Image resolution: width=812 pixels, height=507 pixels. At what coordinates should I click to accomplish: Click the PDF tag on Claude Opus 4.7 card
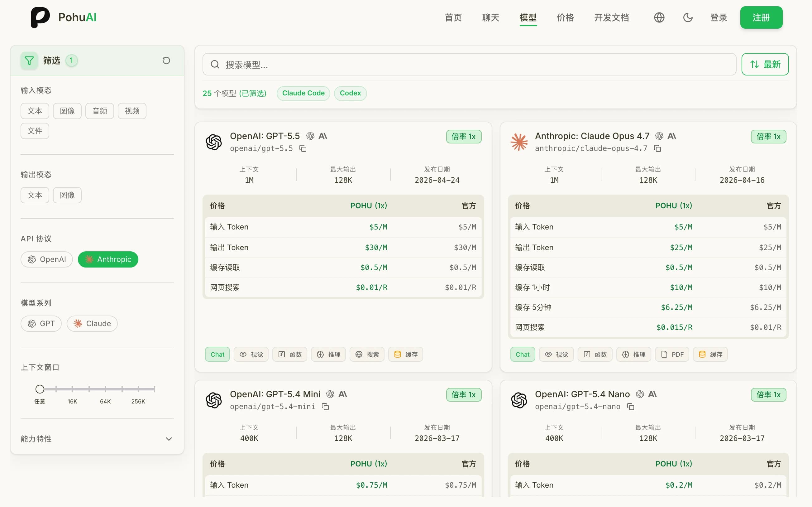672,355
